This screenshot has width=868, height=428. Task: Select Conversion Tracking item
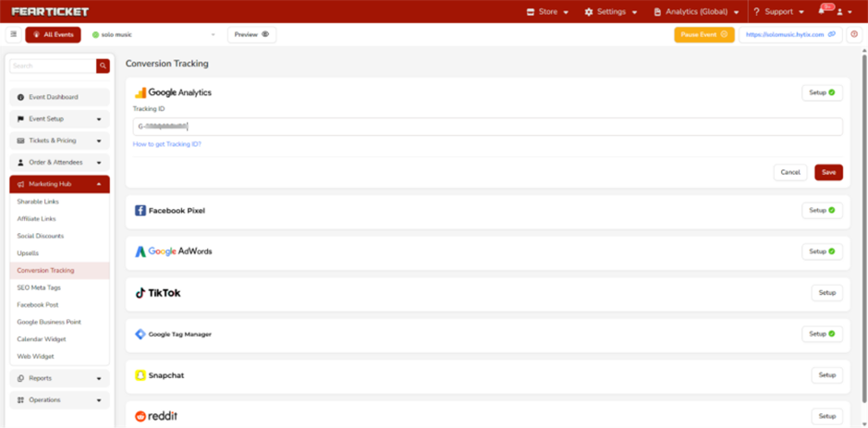pyautogui.click(x=60, y=271)
